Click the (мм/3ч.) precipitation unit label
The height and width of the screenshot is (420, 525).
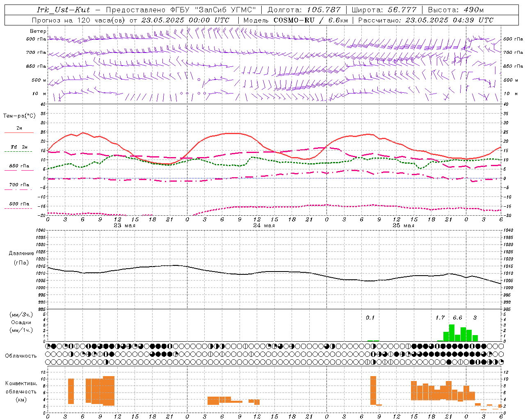pyautogui.click(x=21, y=315)
